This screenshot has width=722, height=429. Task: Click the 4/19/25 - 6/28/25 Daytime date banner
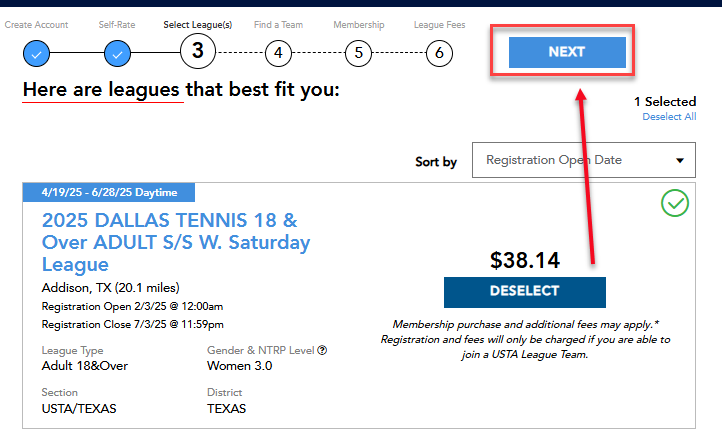click(109, 192)
